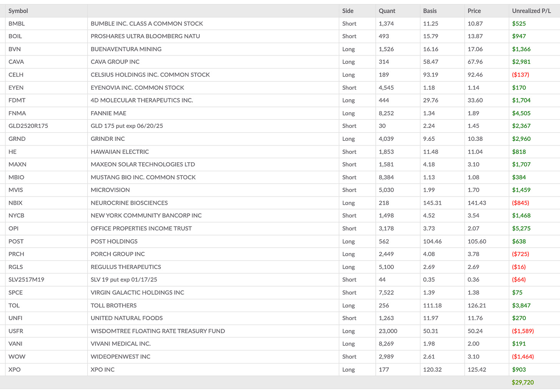Click WISDOMTREE FLOATING RATE TREASURY FUND

158,331
